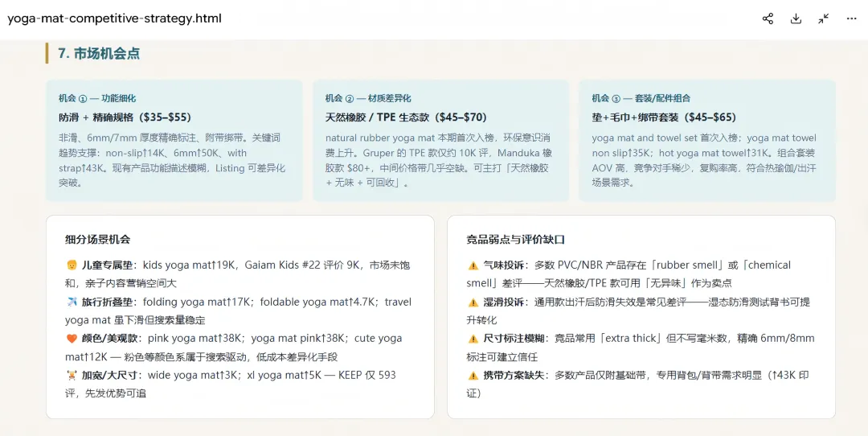Collapse the preview with the shrink arrows icon

823,19
